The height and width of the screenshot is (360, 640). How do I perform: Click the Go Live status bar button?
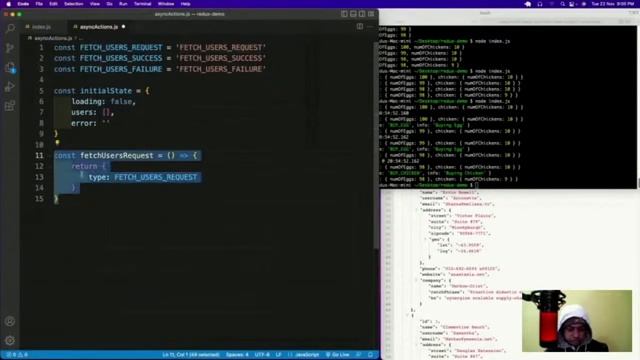point(337,355)
